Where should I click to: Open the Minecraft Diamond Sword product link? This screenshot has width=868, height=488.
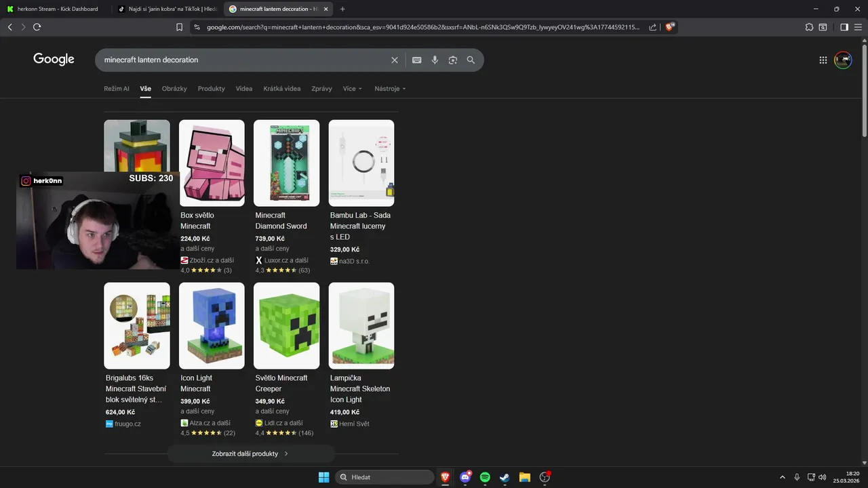pos(281,221)
